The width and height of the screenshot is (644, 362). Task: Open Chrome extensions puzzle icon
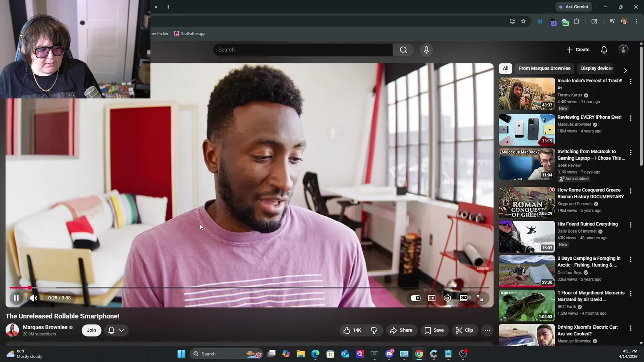tap(577, 21)
